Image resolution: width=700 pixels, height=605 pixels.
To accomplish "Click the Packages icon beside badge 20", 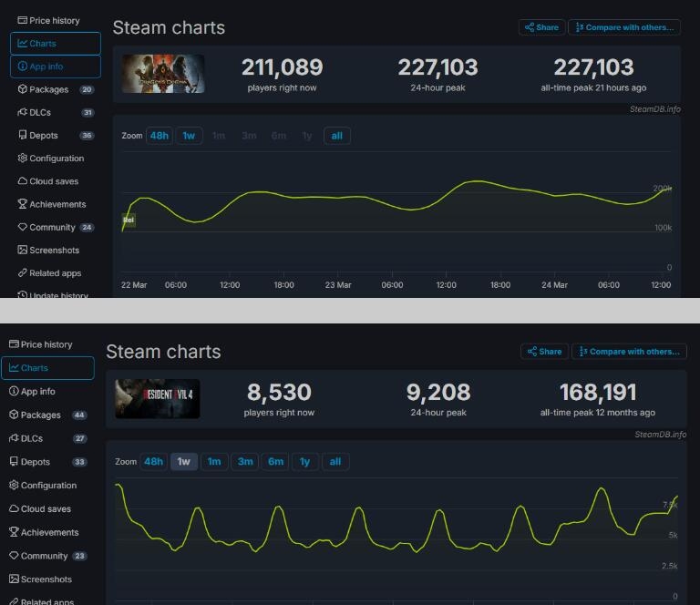I will pyautogui.click(x=22, y=89).
